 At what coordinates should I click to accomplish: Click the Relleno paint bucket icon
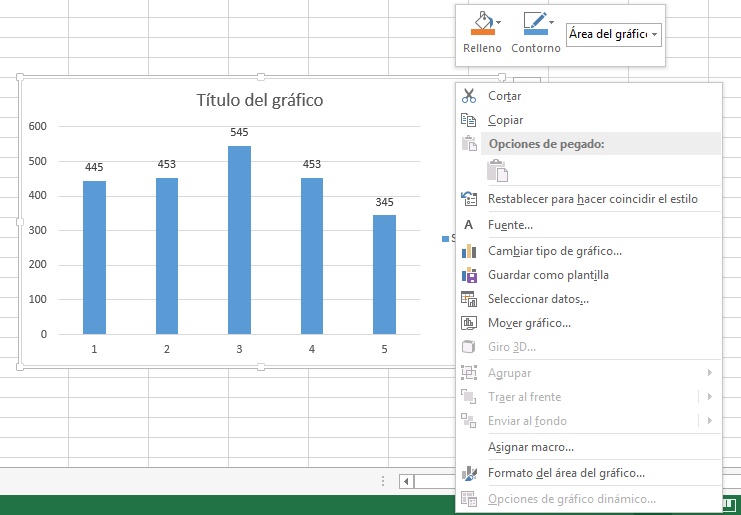pos(481,24)
